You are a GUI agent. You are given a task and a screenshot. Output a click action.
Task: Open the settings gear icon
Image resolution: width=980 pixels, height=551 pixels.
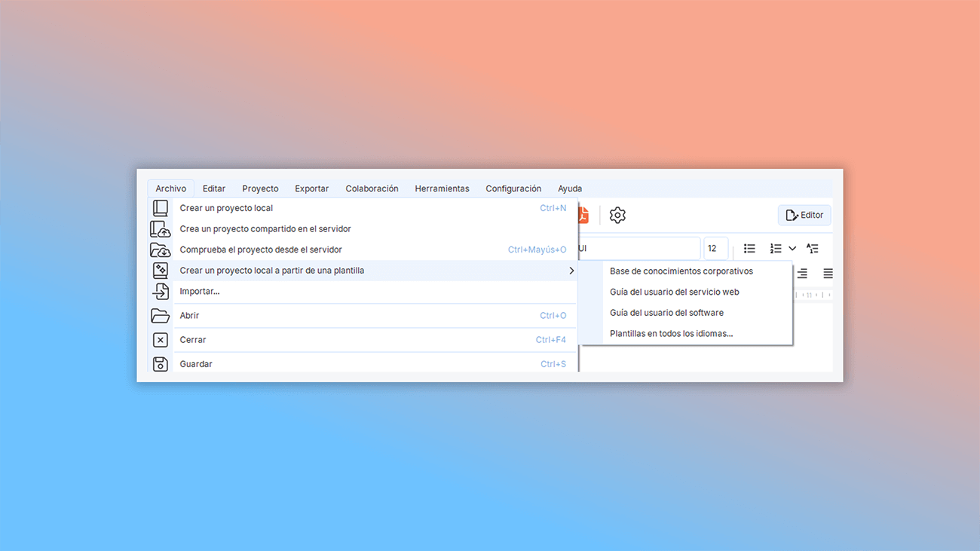(617, 215)
